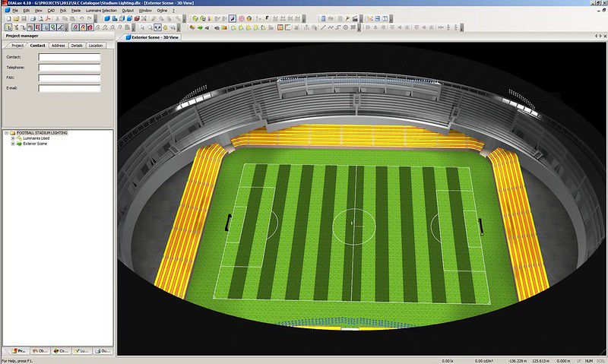Image resolution: width=608 pixels, height=364 pixels.
Task: Switch to the Location tab
Action: [95, 46]
